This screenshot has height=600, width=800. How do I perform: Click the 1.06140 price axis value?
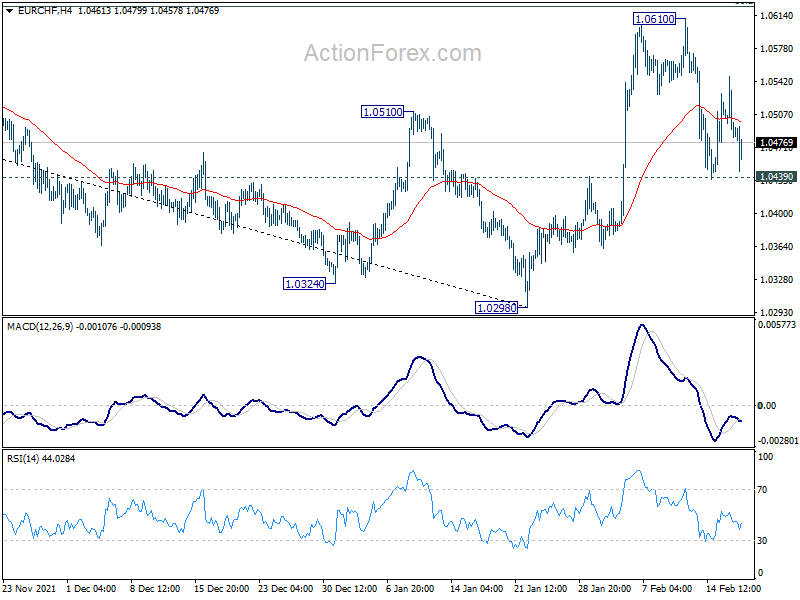click(777, 16)
